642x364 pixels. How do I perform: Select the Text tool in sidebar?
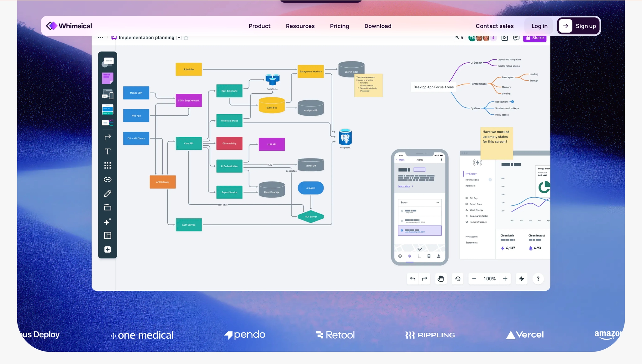pos(108,152)
